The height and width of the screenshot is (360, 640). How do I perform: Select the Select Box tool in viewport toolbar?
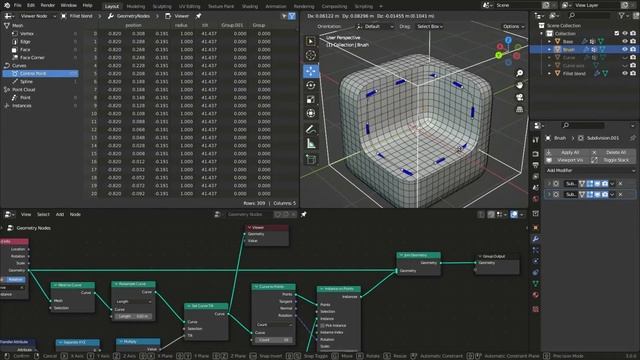pos(311,41)
